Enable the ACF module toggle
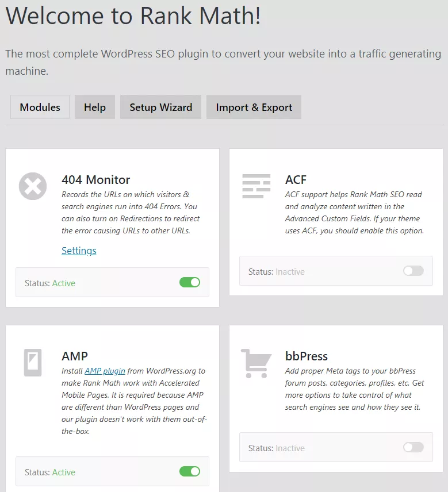 [413, 271]
